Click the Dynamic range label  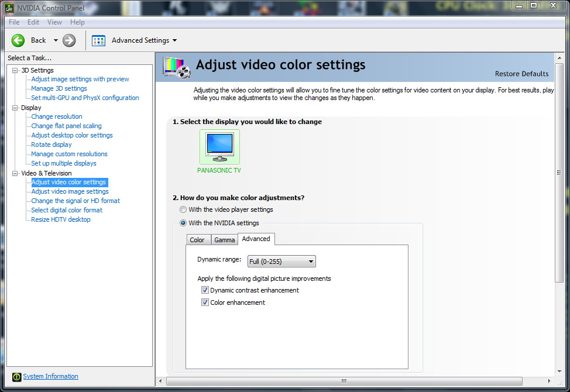pyautogui.click(x=219, y=259)
